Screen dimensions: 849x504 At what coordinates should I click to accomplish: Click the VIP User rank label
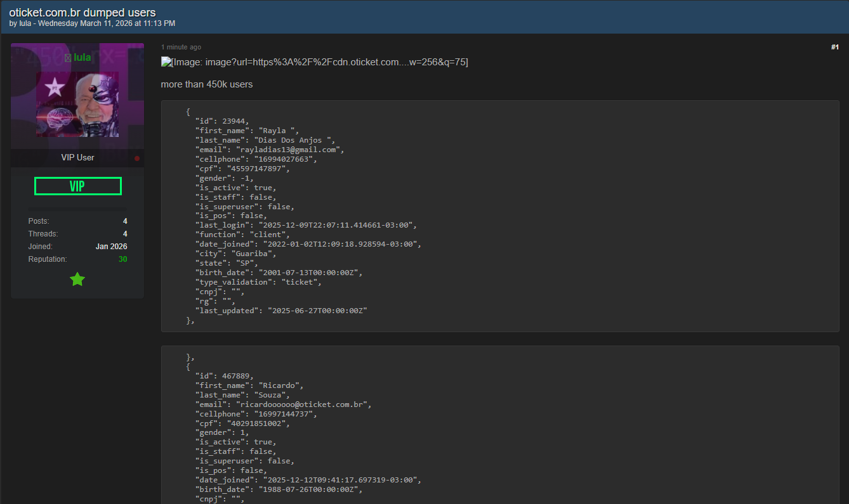pos(77,157)
